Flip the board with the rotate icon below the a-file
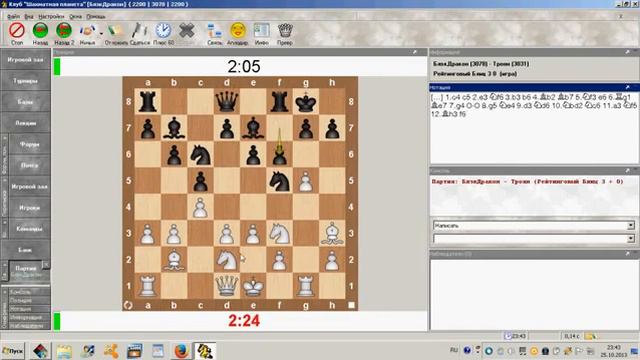Screen dimensions: 640x360 pos(128,305)
